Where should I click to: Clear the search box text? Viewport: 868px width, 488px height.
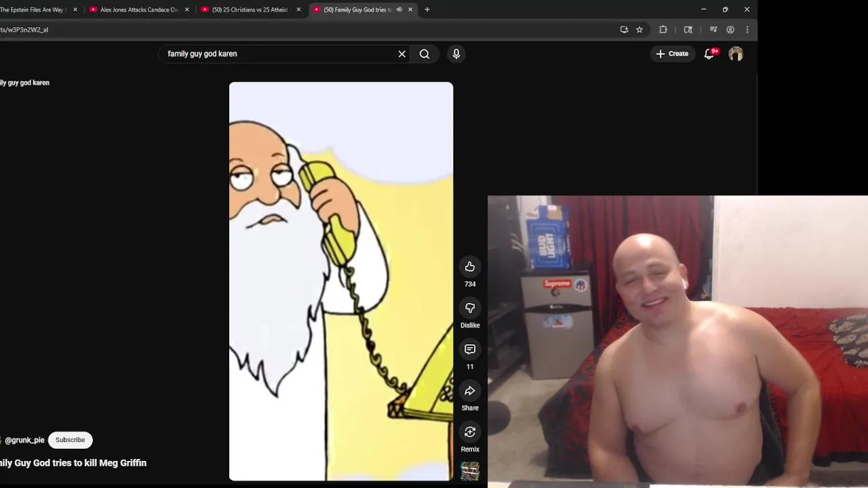pyautogui.click(x=402, y=54)
